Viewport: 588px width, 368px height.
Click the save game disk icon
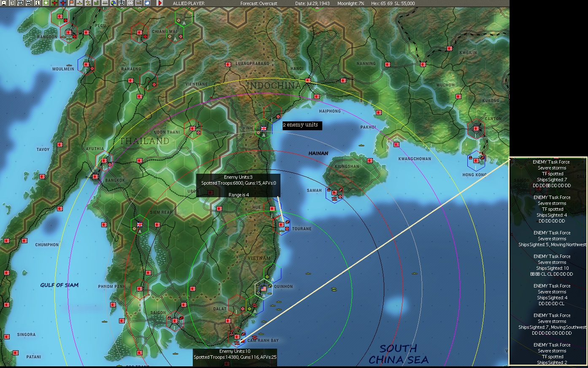pyautogui.click(x=3, y=3)
